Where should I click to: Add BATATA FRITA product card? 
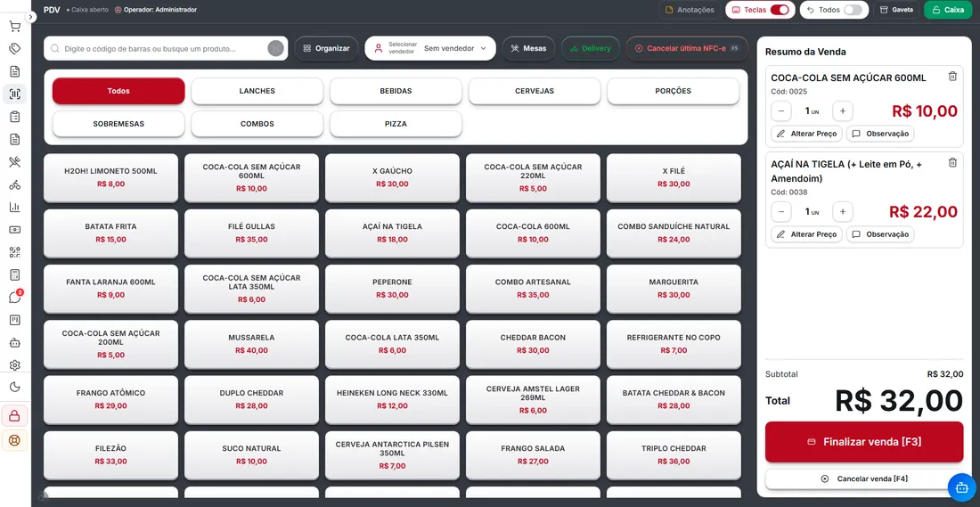111,233
